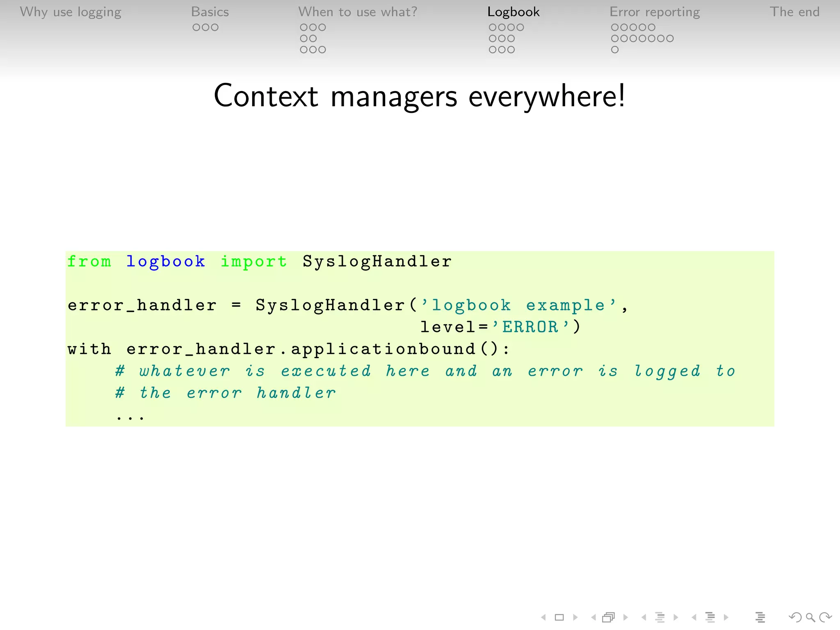Select the lone dot in Error reporting's third row

pos(615,50)
